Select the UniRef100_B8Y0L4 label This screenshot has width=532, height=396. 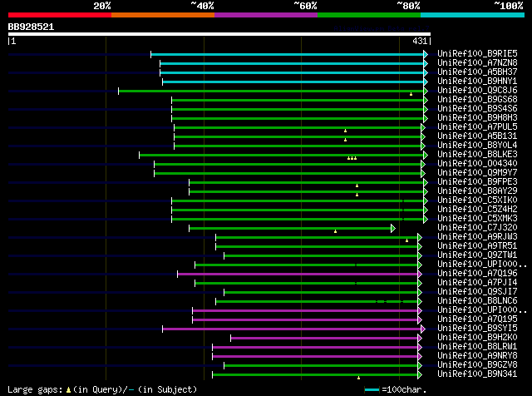477,146
